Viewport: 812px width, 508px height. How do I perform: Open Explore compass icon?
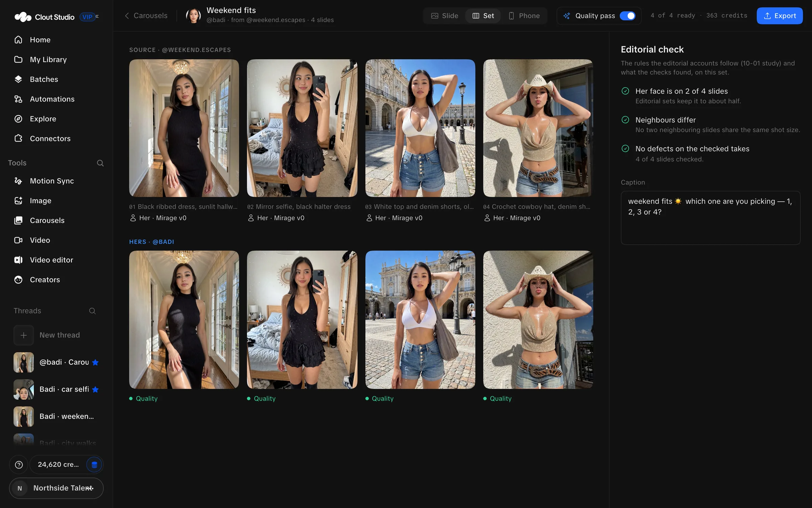click(18, 119)
